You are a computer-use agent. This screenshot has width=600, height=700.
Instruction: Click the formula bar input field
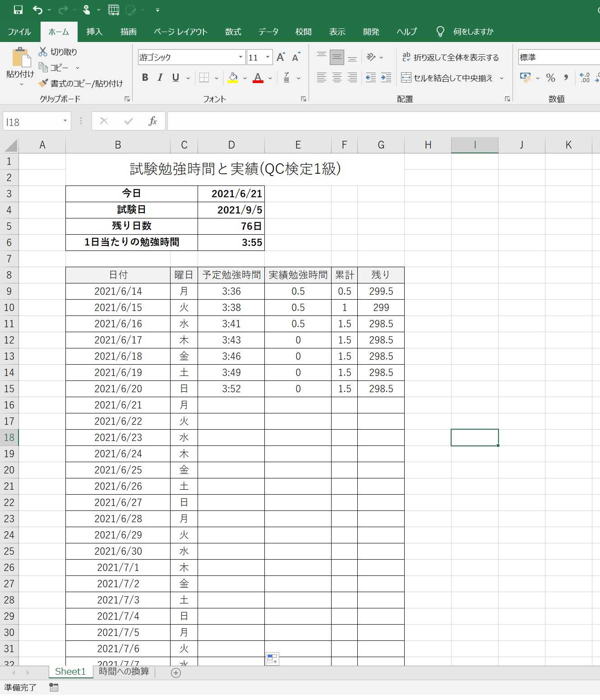tap(383, 121)
